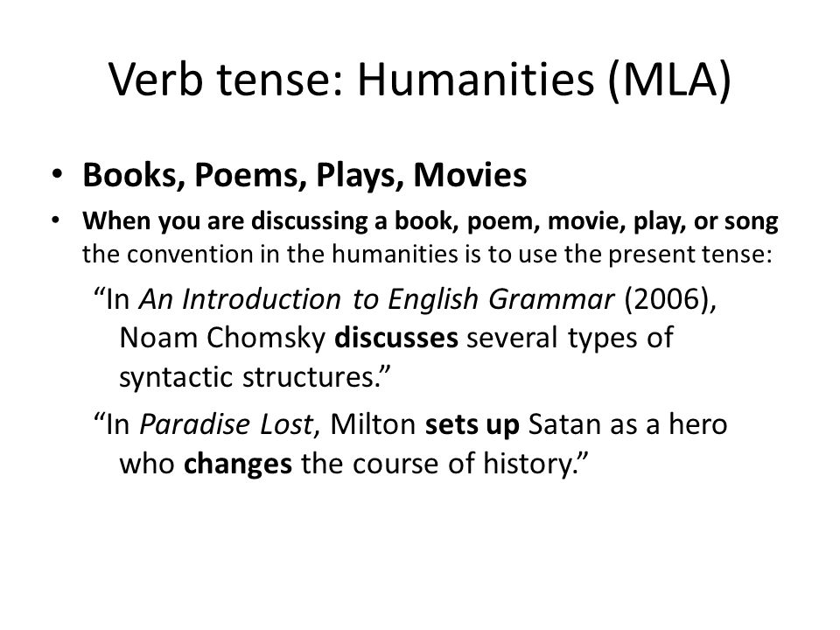Click the bold word discusses
This screenshot has height=630, width=840.
[395, 338]
